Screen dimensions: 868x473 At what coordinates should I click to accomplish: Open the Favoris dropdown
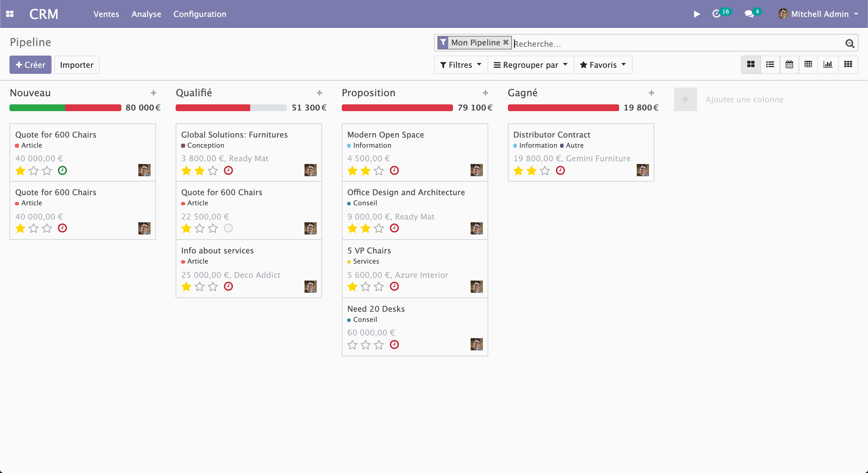pyautogui.click(x=603, y=64)
